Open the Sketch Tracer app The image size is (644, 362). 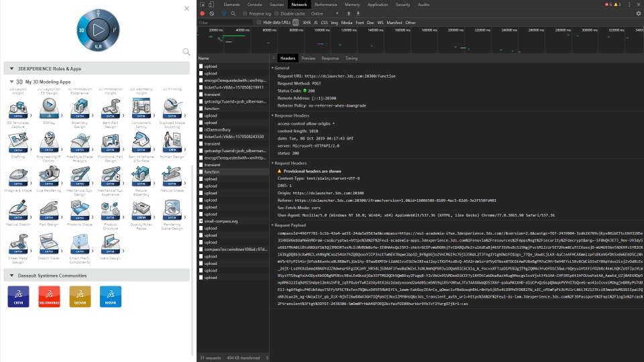(49, 244)
